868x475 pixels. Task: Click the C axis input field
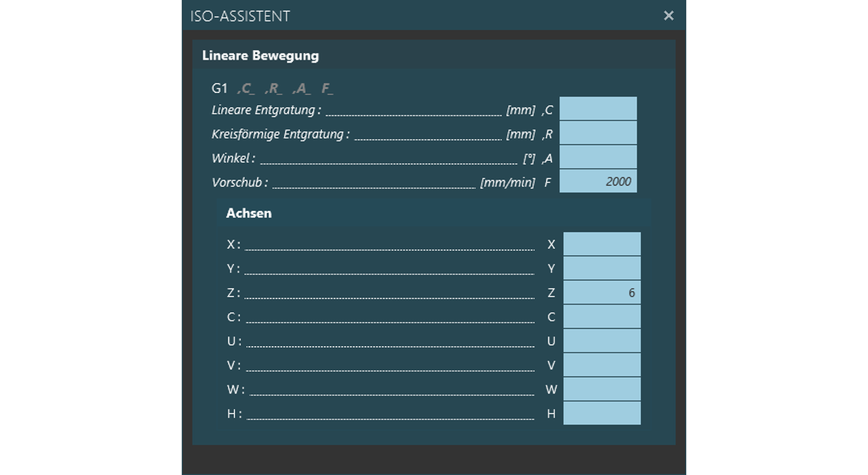(601, 316)
